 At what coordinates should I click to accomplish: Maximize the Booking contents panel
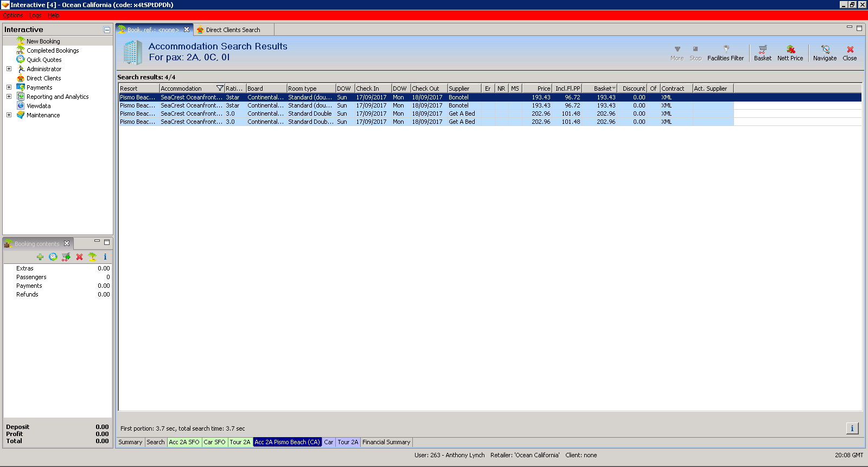pyautogui.click(x=107, y=242)
